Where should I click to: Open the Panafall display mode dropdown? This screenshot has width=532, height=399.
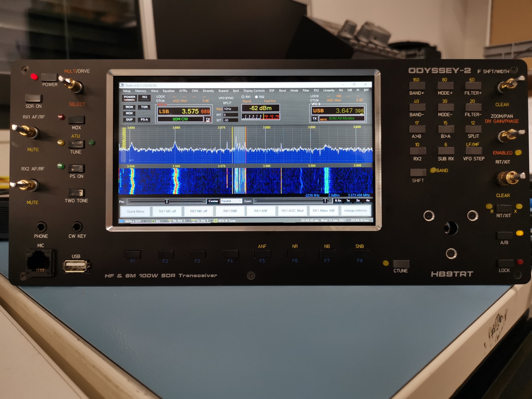pos(231,201)
